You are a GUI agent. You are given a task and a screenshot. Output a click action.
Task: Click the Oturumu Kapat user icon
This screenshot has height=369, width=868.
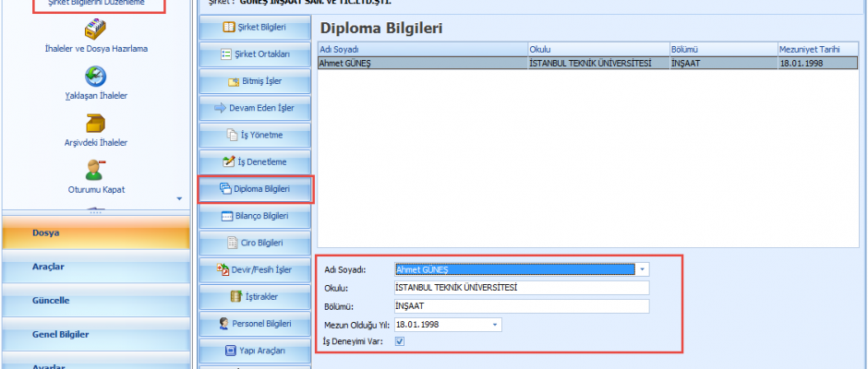click(93, 171)
